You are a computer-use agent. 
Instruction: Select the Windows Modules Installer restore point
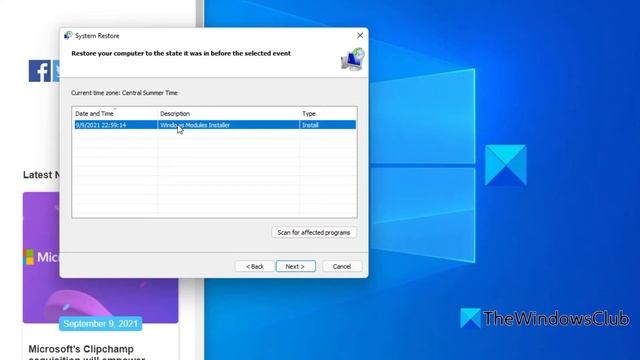(x=215, y=125)
